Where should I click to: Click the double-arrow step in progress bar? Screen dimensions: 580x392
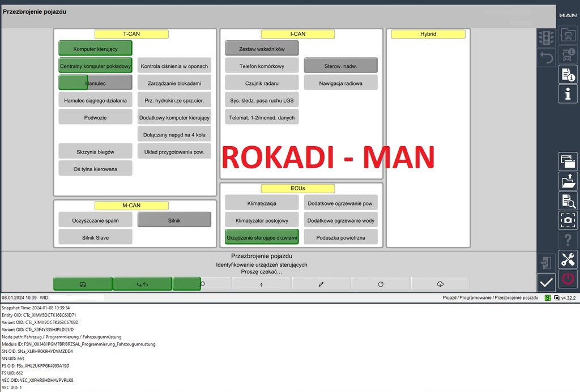click(x=142, y=284)
